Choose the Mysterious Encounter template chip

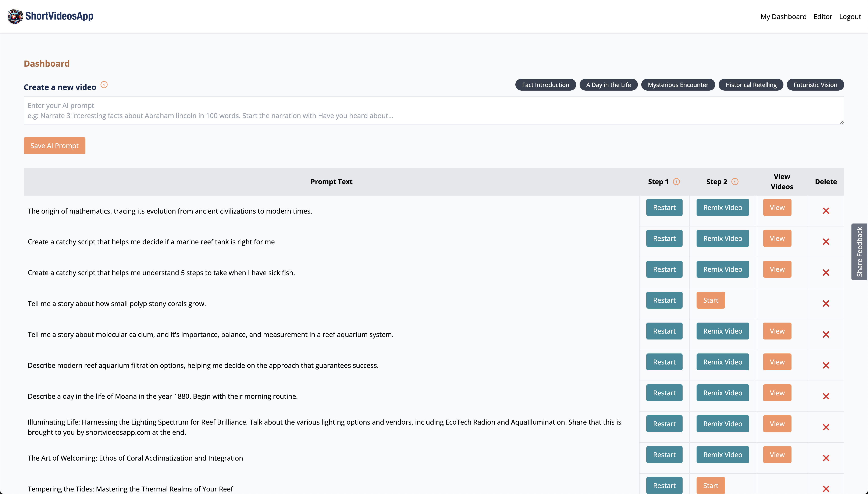(x=678, y=85)
